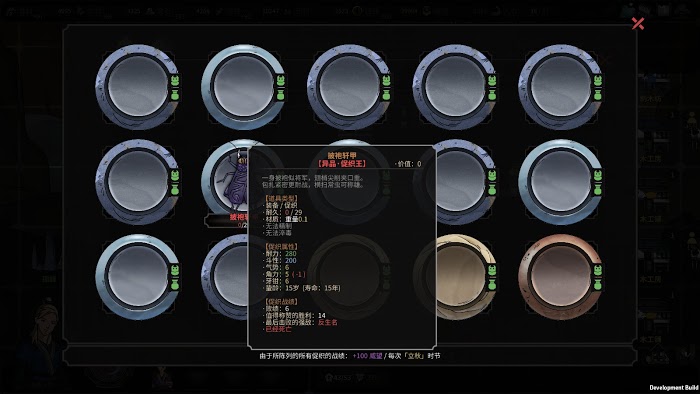Select the fourth jar in the top row
The width and height of the screenshot is (700, 394).
click(454, 87)
